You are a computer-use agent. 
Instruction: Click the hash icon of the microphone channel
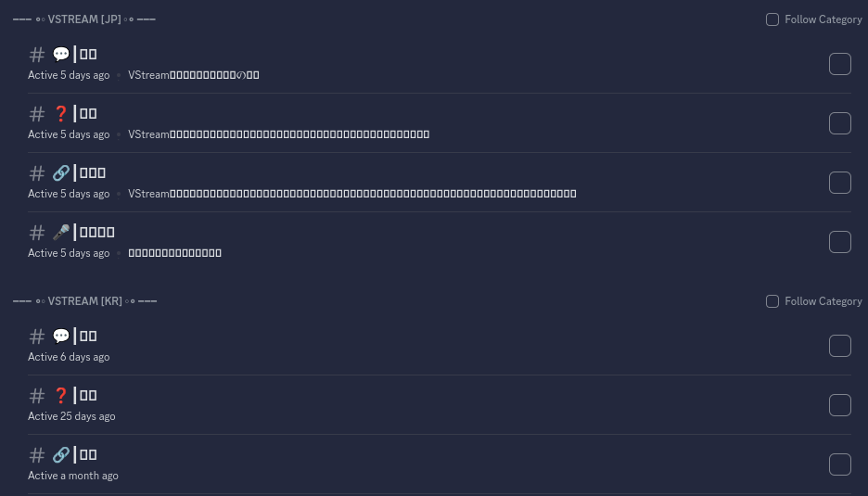pyautogui.click(x=37, y=233)
